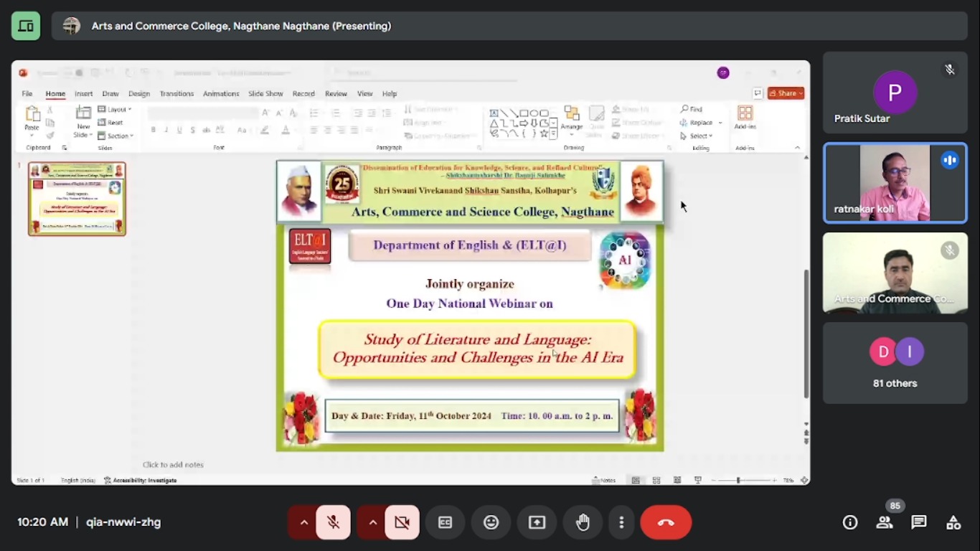Open Arrange dropdown in Drawing group
980x551 pixels.
(572, 121)
